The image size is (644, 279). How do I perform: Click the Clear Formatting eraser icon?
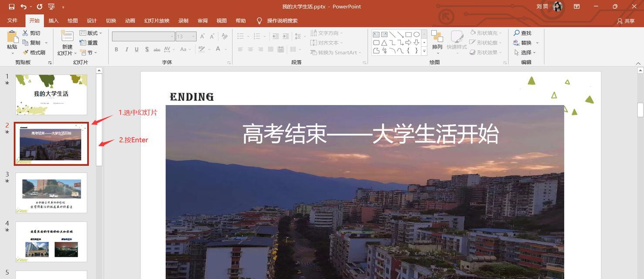pyautogui.click(x=224, y=37)
